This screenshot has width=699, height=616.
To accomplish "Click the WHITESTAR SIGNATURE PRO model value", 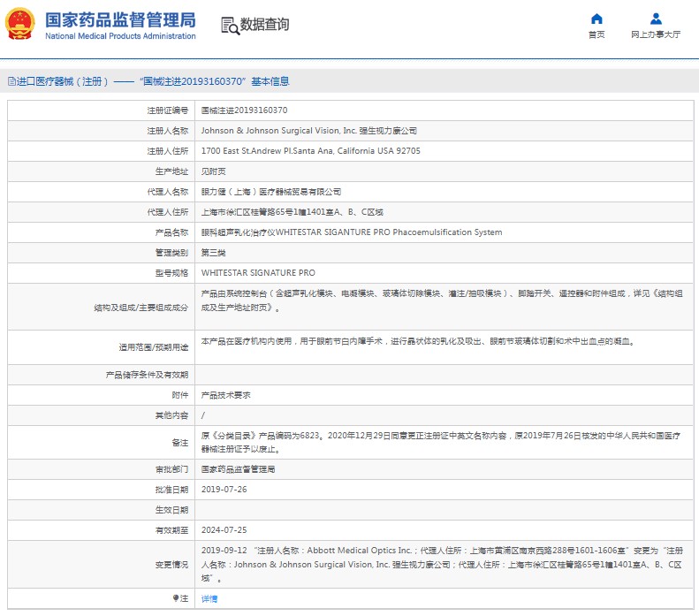I will [x=258, y=273].
